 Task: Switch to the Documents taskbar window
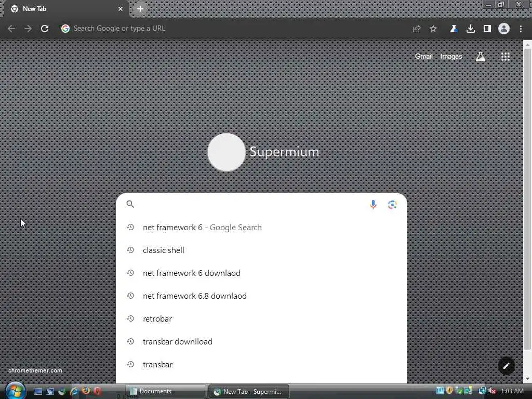pyautogui.click(x=166, y=391)
